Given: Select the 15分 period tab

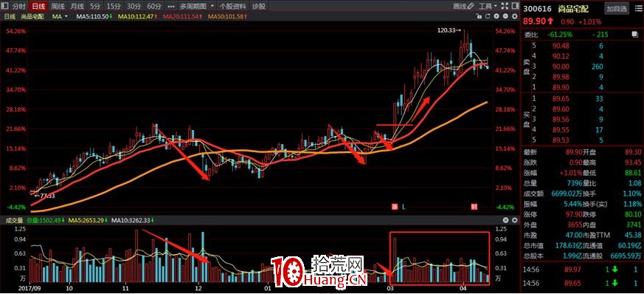Looking at the screenshot, I should (113, 7).
